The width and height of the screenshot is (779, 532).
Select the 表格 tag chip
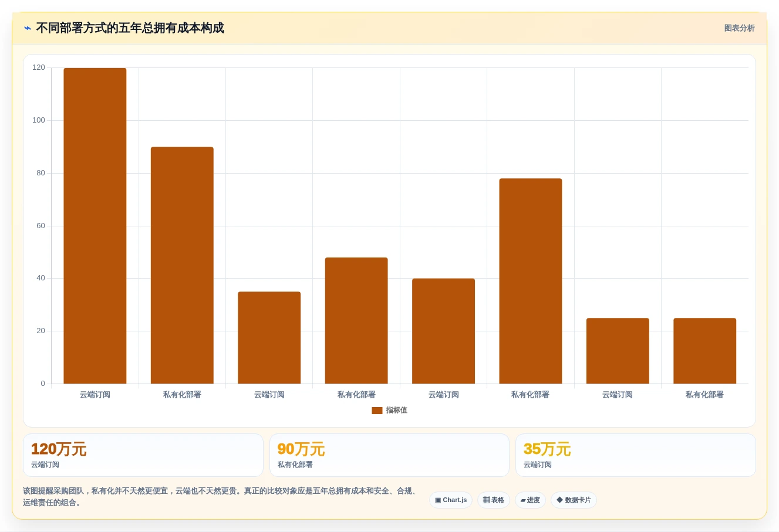[x=494, y=500]
